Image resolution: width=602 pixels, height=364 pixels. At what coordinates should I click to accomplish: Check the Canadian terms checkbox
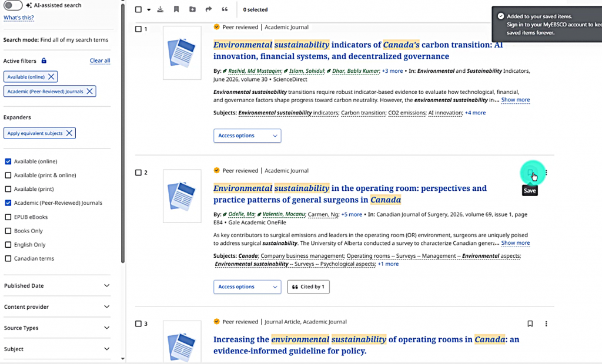(x=8, y=258)
